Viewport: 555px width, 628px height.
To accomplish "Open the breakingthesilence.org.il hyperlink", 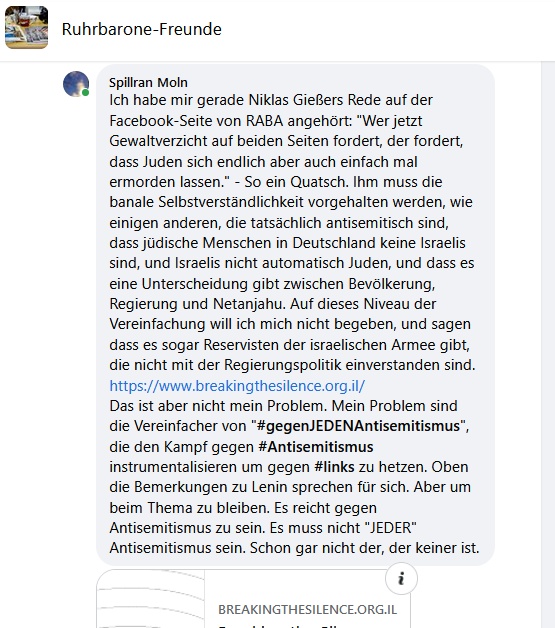I will [x=237, y=386].
